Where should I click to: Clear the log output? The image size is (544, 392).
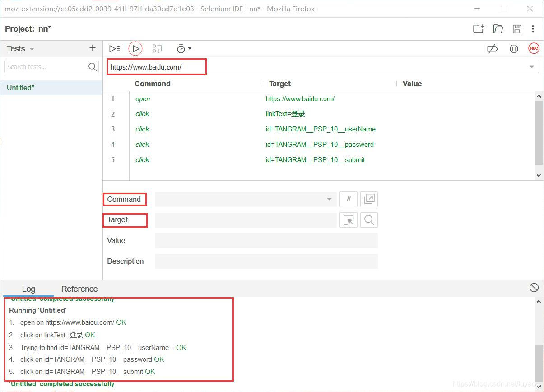[x=534, y=288]
